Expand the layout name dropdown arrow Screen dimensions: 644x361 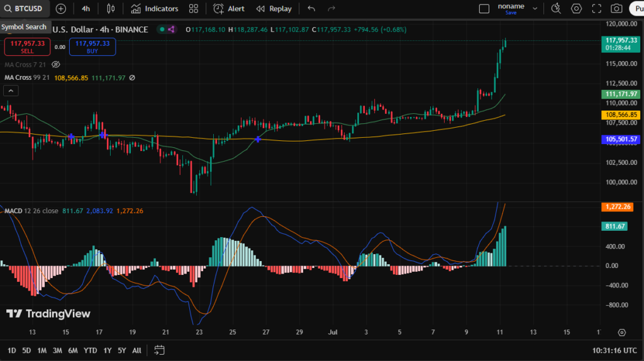(x=535, y=9)
